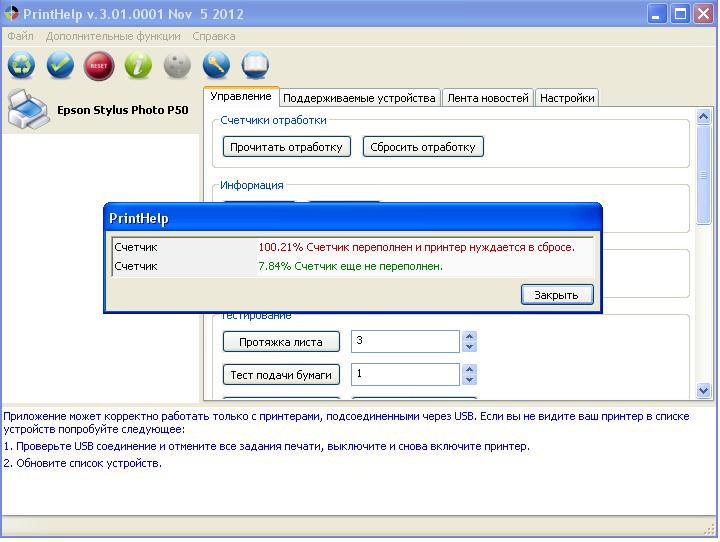The image size is (720, 542).
Task: Maximize the PrintHelp window
Action: coord(680,14)
